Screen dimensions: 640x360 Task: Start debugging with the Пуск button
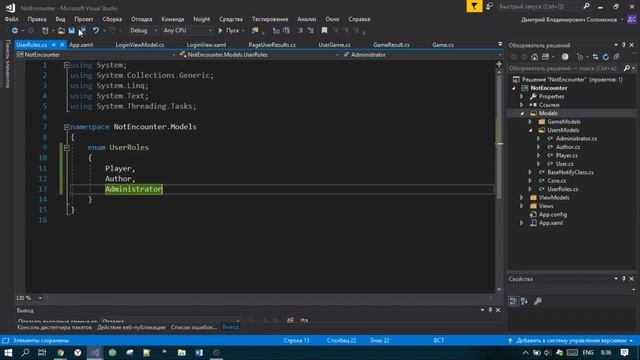point(229,31)
